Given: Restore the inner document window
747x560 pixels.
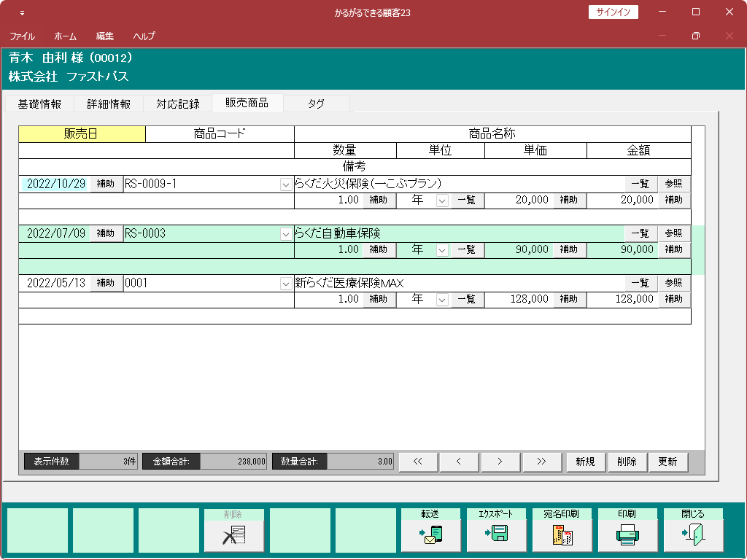Looking at the screenshot, I should (x=695, y=36).
